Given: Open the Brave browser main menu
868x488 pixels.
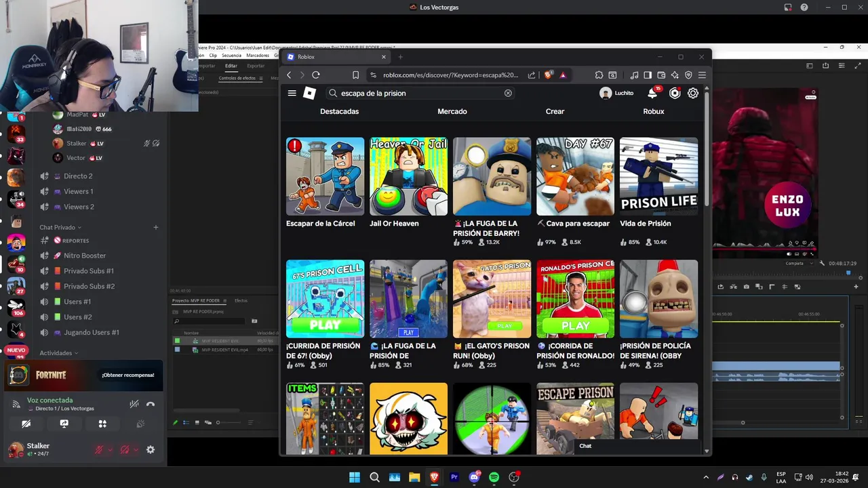Looking at the screenshot, I should pyautogui.click(x=702, y=75).
